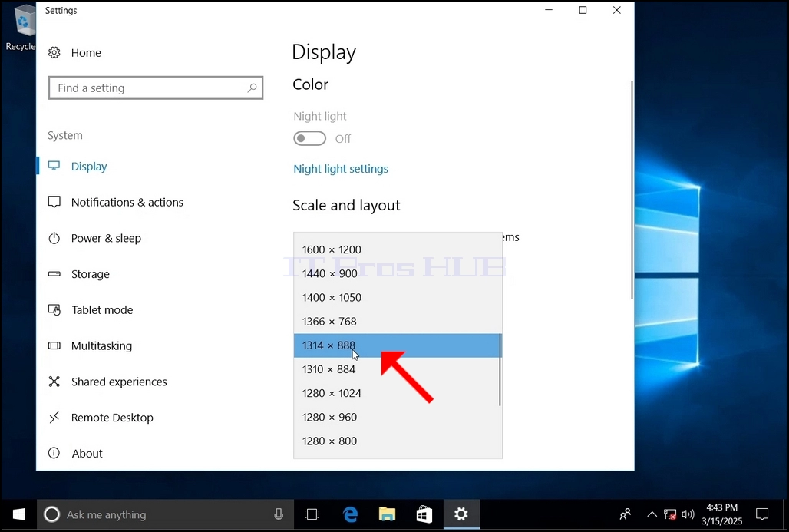This screenshot has height=532, width=789.
Task: Select resolution 1314 × 888
Action: [398, 345]
